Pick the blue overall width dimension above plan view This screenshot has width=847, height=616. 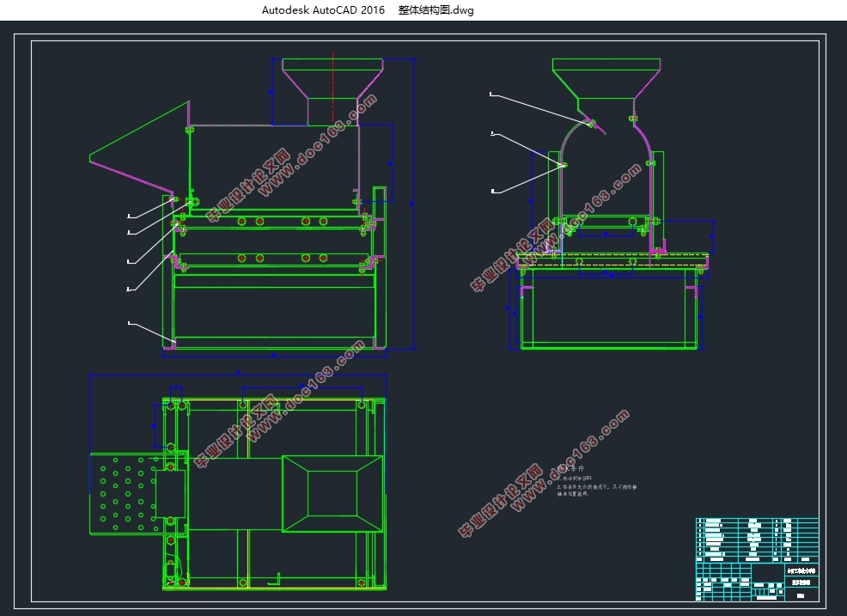(238, 374)
